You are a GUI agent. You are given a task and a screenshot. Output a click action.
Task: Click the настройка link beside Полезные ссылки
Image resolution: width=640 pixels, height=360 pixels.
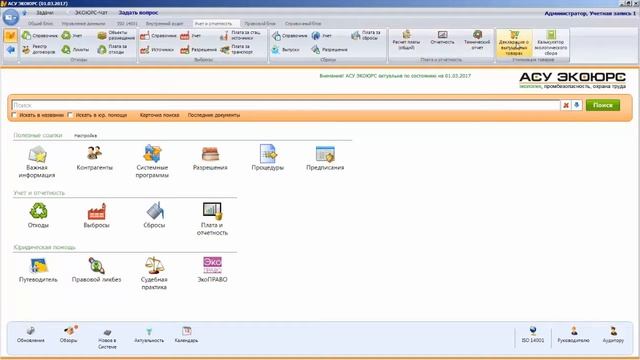tap(86, 135)
